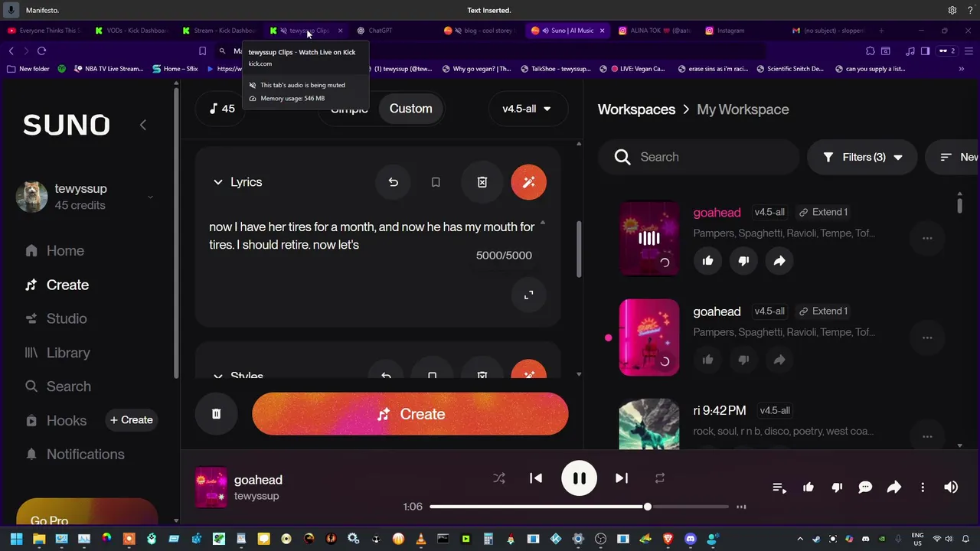This screenshot has width=980, height=551.
Task: Share the first goahead song
Action: pyautogui.click(x=779, y=261)
